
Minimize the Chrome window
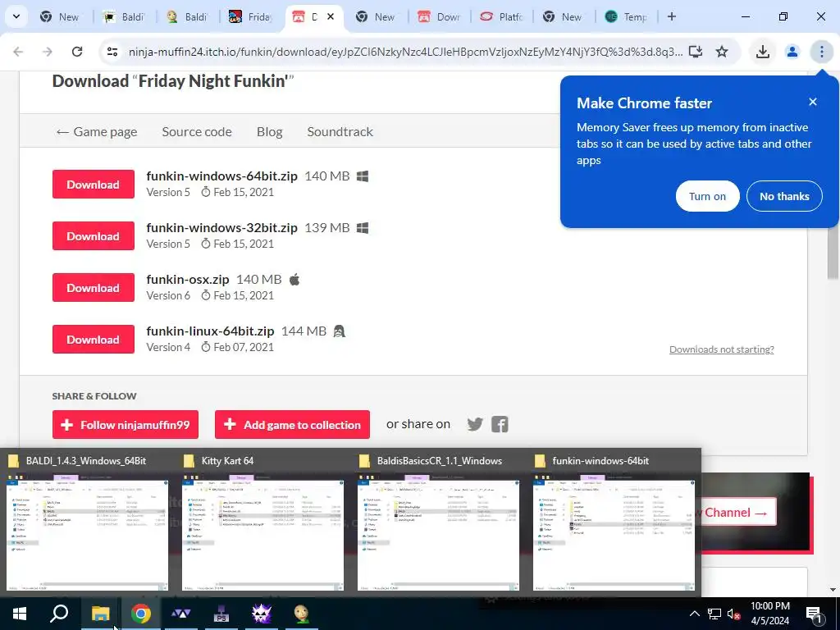coord(745,16)
